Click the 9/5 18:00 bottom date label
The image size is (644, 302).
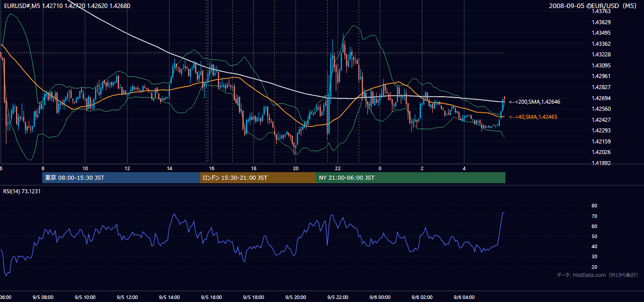click(x=253, y=297)
